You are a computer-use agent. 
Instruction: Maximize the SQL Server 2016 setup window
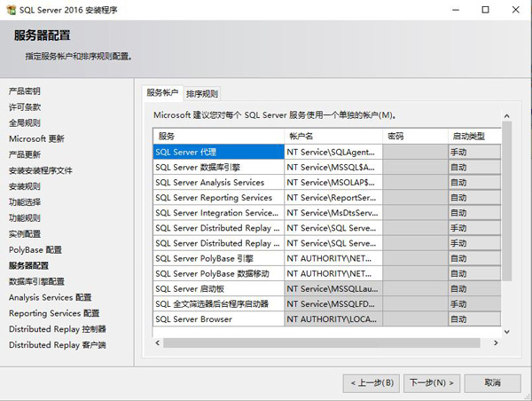tap(484, 10)
